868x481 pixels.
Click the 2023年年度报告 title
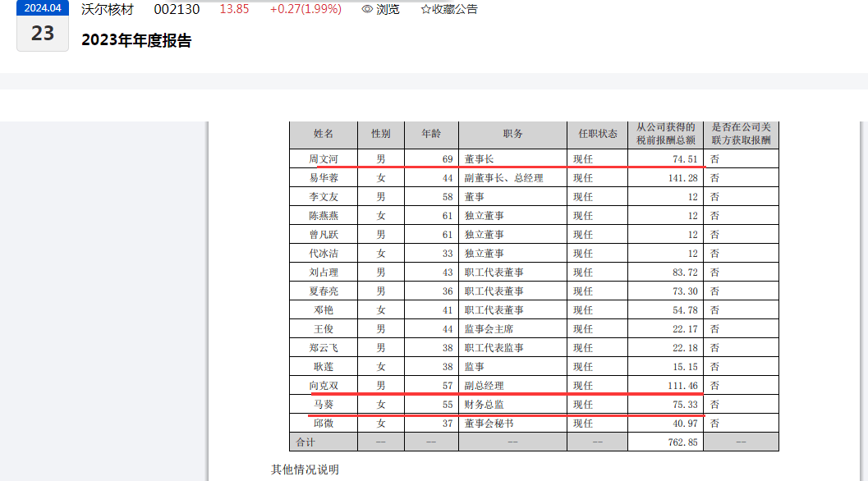coord(136,40)
